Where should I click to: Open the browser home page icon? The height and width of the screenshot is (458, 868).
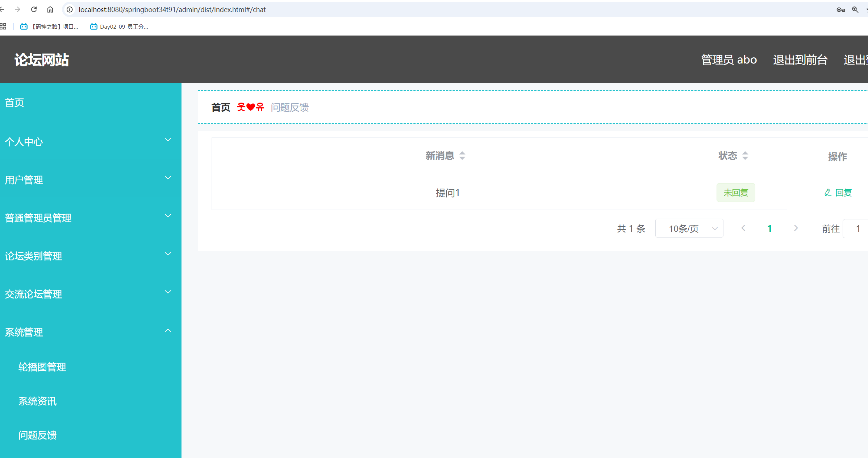coord(50,9)
